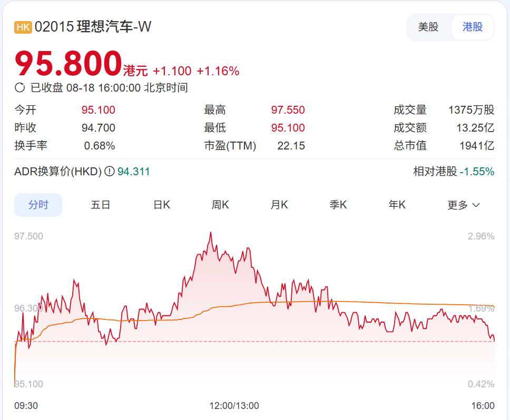Click the percent change +1.16%

218,71
